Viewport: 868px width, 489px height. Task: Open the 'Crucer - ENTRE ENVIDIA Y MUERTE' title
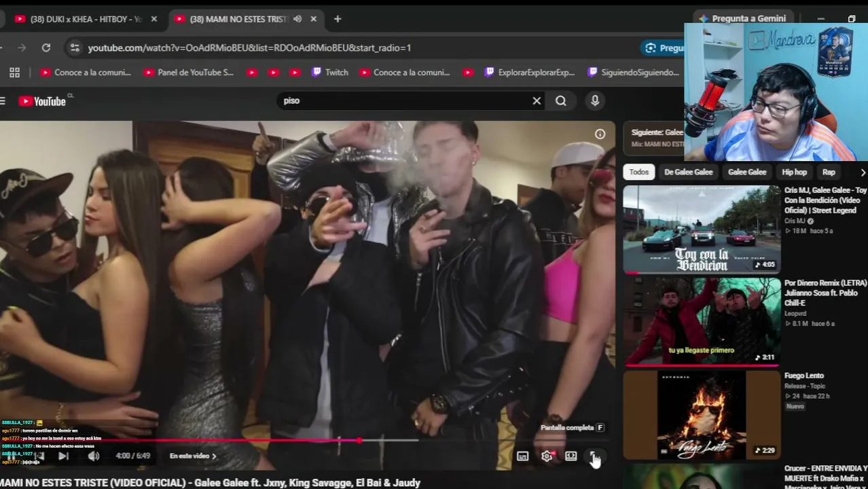(x=826, y=477)
